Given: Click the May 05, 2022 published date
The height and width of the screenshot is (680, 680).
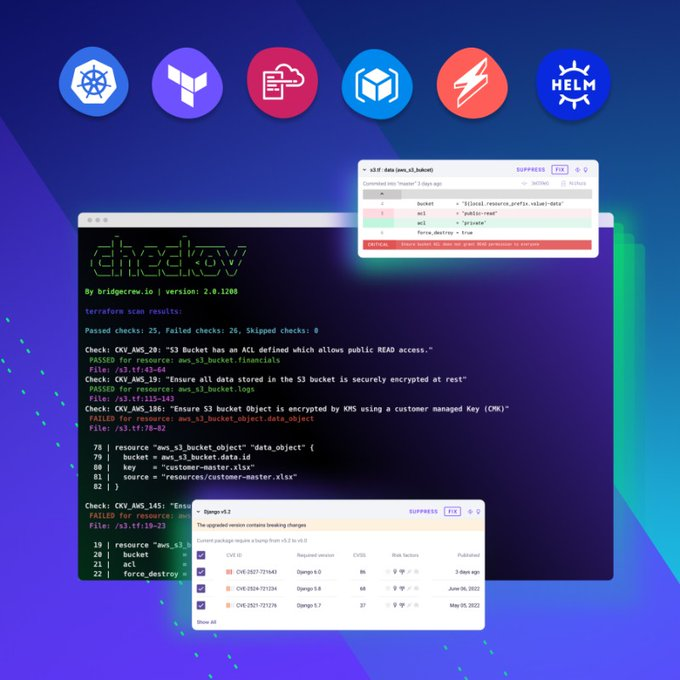Looking at the screenshot, I should [464, 605].
